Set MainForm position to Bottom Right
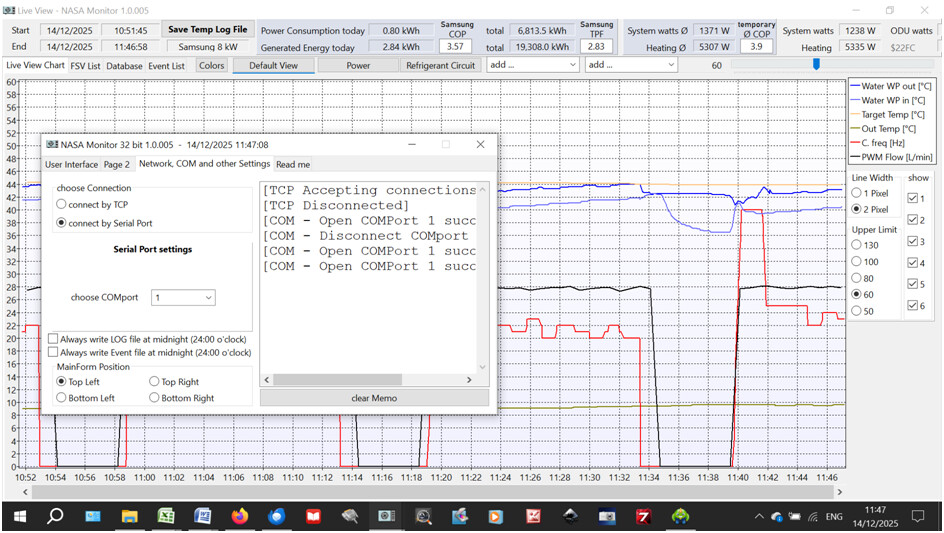 pyautogui.click(x=154, y=398)
